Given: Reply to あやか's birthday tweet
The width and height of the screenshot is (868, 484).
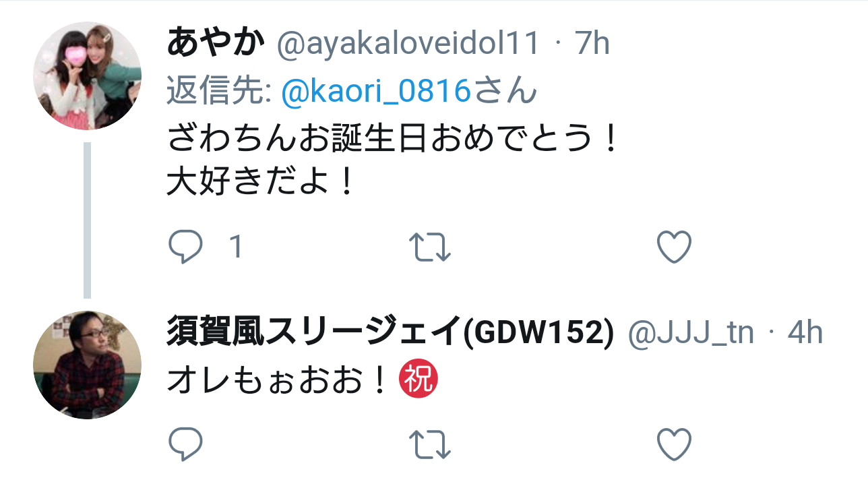Looking at the screenshot, I should (x=185, y=247).
